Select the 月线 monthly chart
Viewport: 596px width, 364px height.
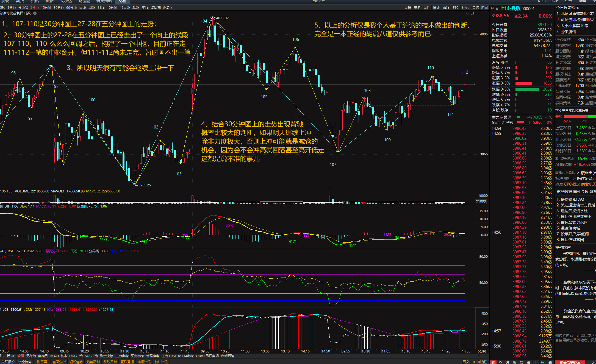coord(101,8)
